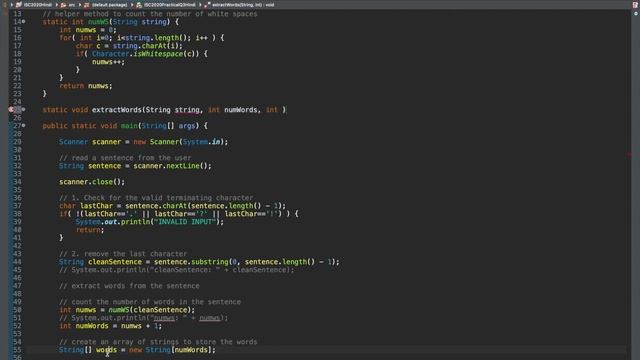Click the project icon in the breadcrumb
Viewport: 640px width, 360px height.
pyautogui.click(x=19, y=5)
